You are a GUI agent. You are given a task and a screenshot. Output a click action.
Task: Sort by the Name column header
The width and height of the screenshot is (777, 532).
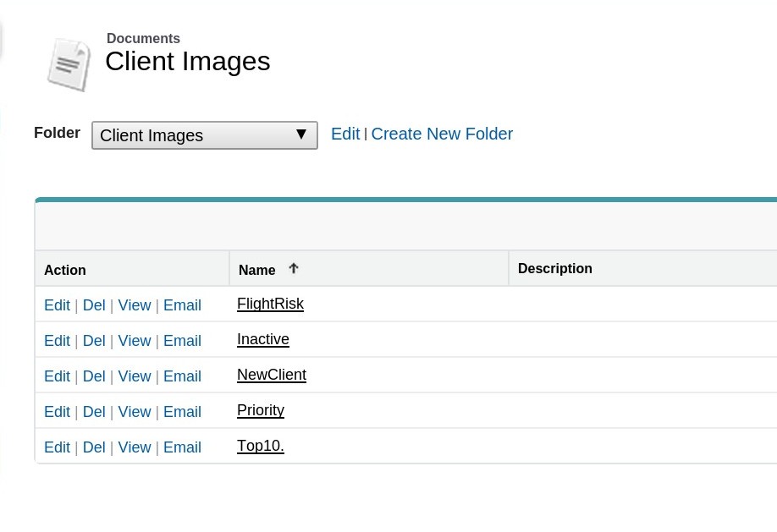[256, 270]
